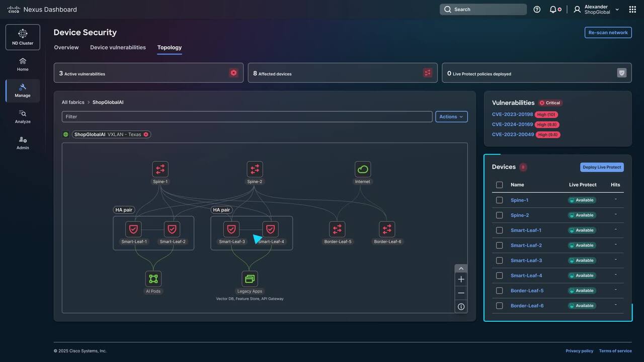644x362 pixels.
Task: Select the Internet cloud icon in topology
Action: pos(362,169)
